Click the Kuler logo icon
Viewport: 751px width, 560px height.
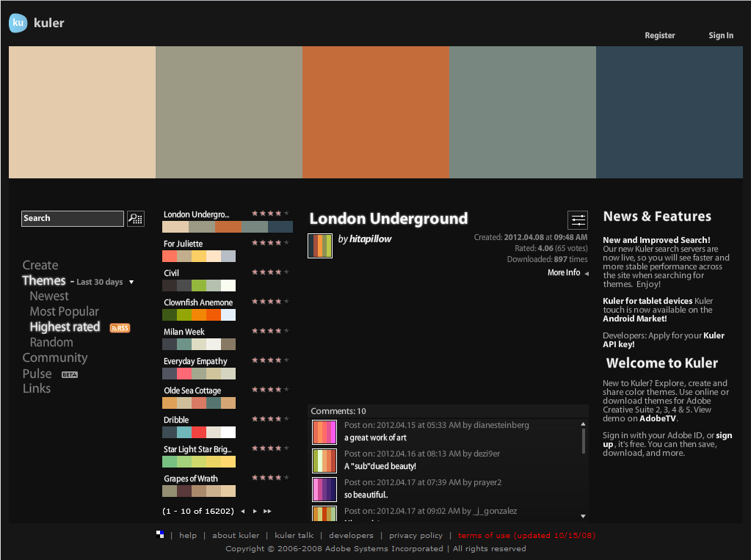click(x=18, y=23)
